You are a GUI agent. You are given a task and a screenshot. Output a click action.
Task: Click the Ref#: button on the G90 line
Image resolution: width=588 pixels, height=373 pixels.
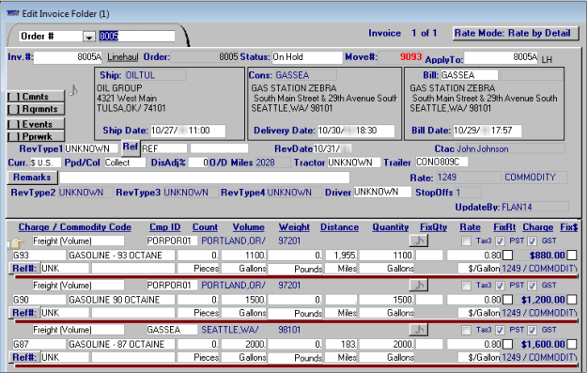23,313
